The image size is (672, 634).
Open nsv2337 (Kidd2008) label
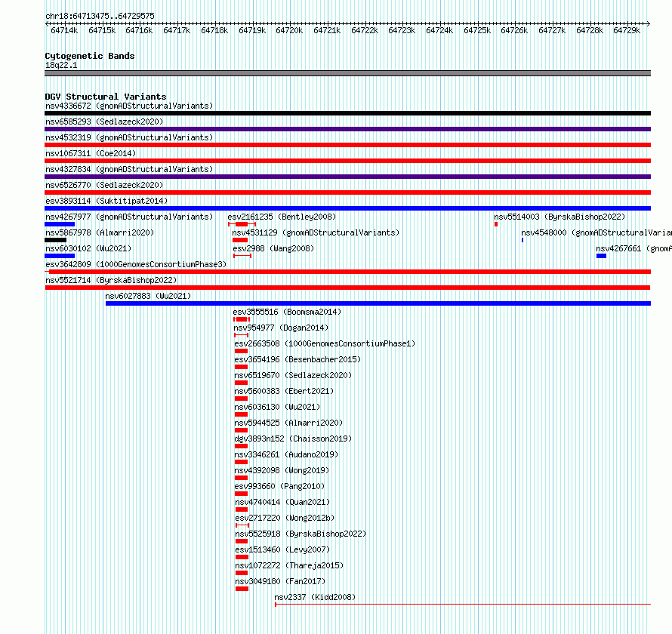click(x=315, y=597)
